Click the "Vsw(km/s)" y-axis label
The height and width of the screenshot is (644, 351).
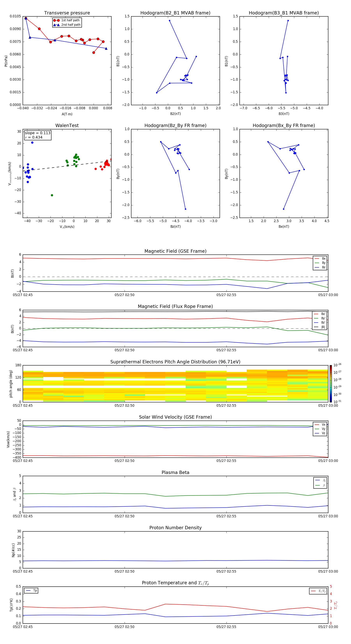[8, 439]
